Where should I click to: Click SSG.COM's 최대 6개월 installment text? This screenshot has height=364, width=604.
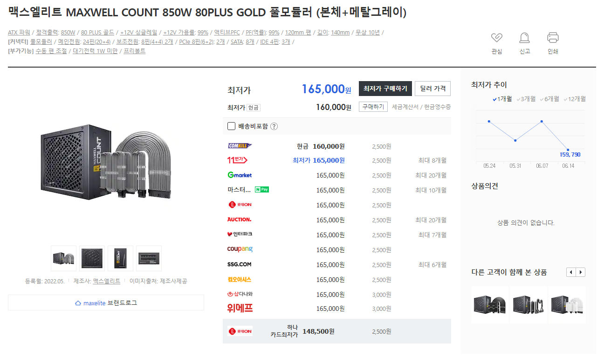(x=432, y=265)
